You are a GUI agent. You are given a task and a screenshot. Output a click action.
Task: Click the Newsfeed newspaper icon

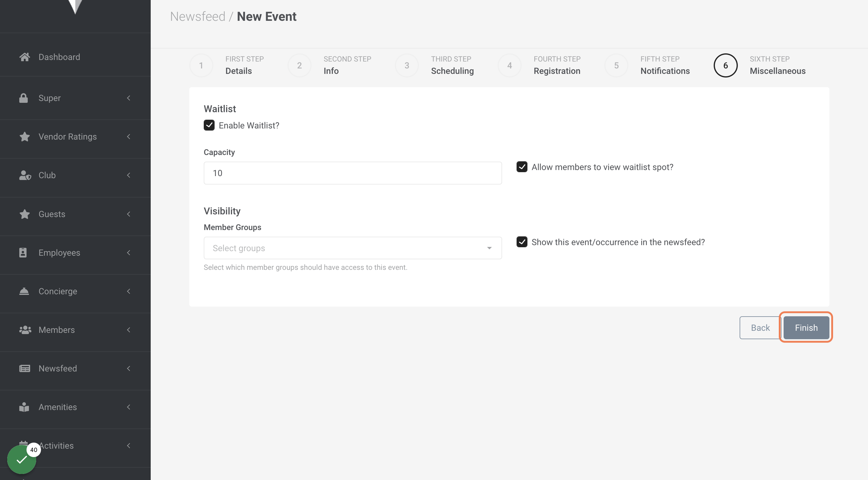pyautogui.click(x=25, y=368)
